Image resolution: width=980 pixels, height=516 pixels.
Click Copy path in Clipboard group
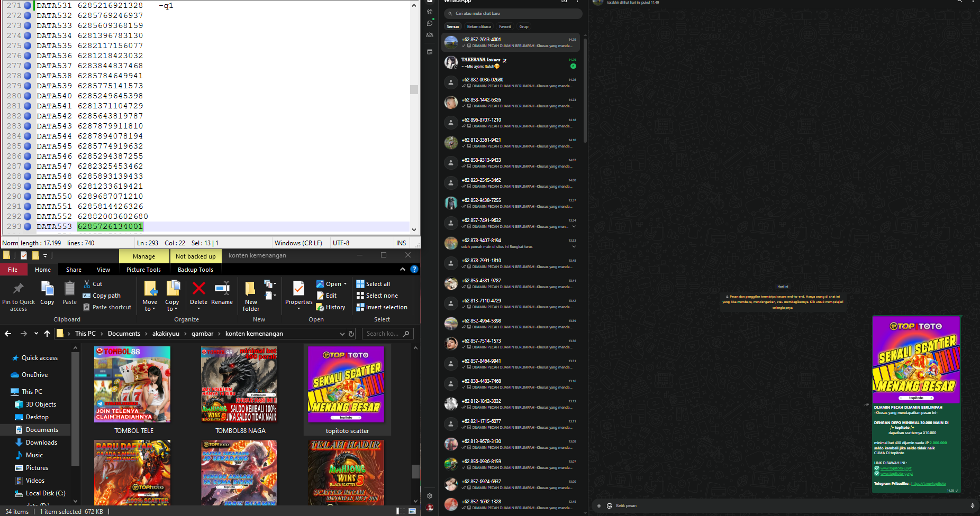point(102,296)
